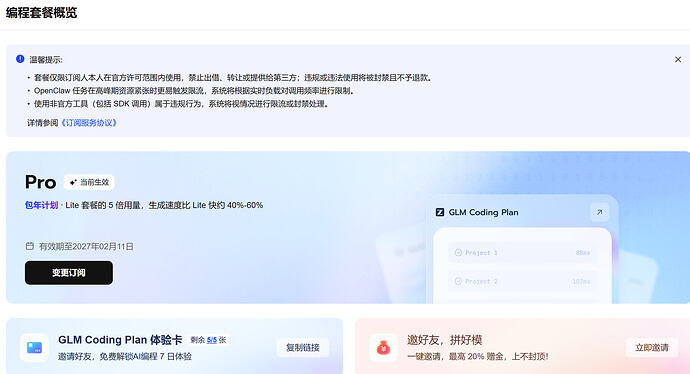
Task: Click the 立即邀请 button
Action: click(652, 348)
